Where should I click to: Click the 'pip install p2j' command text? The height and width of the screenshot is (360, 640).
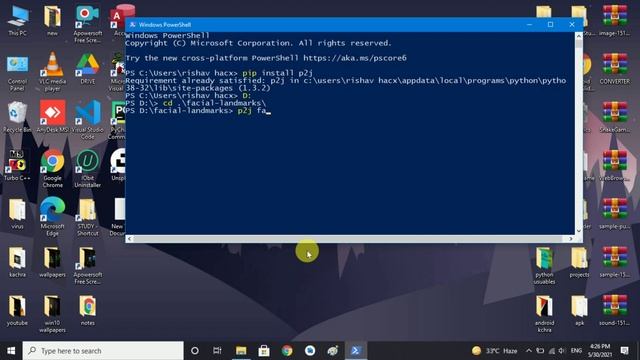(x=278, y=73)
